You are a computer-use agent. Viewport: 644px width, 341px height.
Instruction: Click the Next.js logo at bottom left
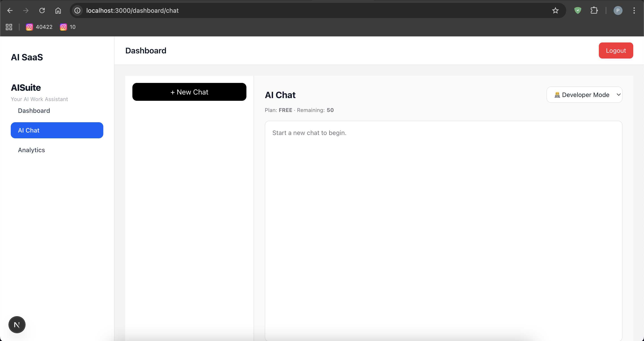click(x=17, y=324)
